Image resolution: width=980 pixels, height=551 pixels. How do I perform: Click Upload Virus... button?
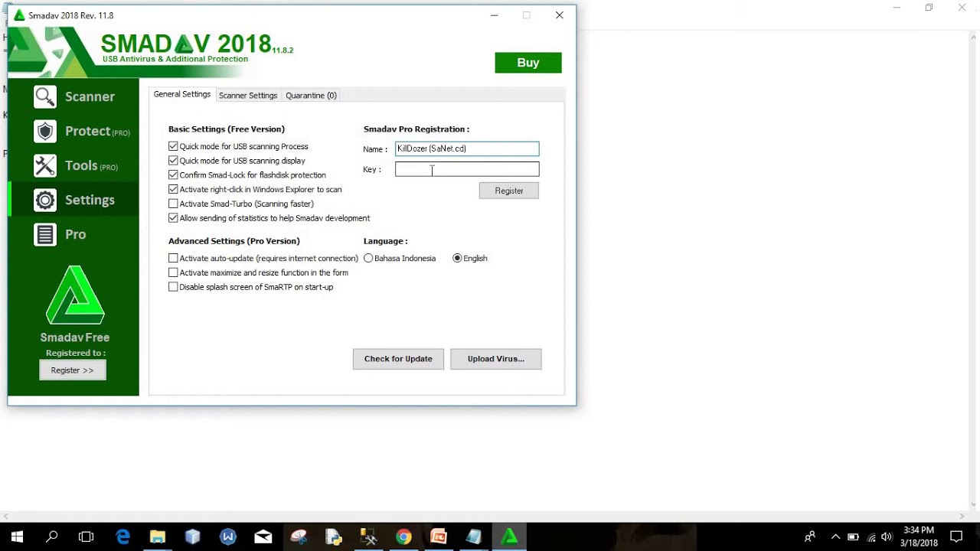tap(496, 359)
